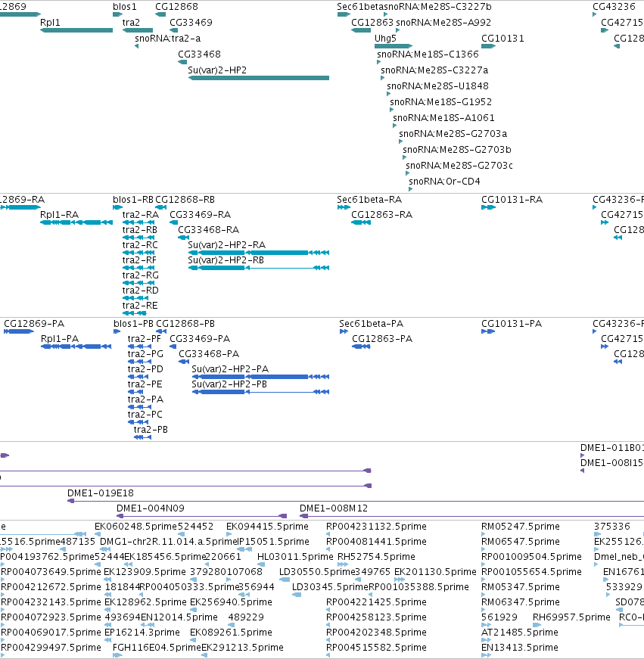The image size is (644, 659).
Task: Click the CG33468 gene label
Action: click(199, 54)
